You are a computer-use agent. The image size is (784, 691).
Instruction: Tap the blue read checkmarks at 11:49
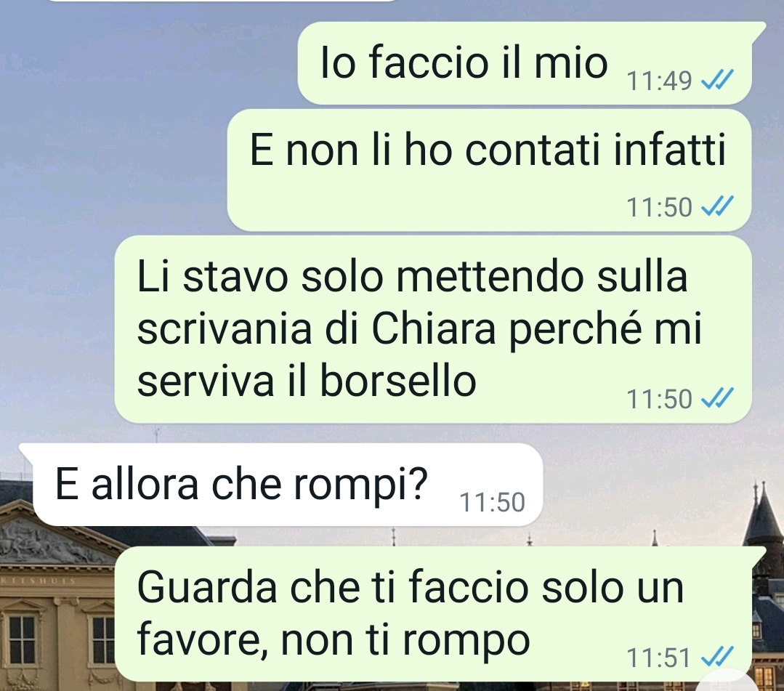point(717,79)
